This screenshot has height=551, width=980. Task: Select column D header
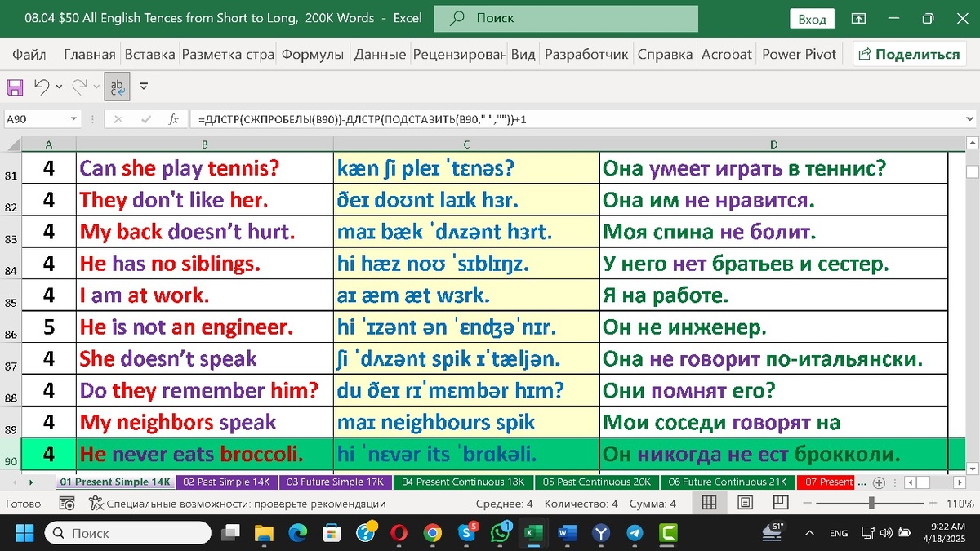coord(773,144)
